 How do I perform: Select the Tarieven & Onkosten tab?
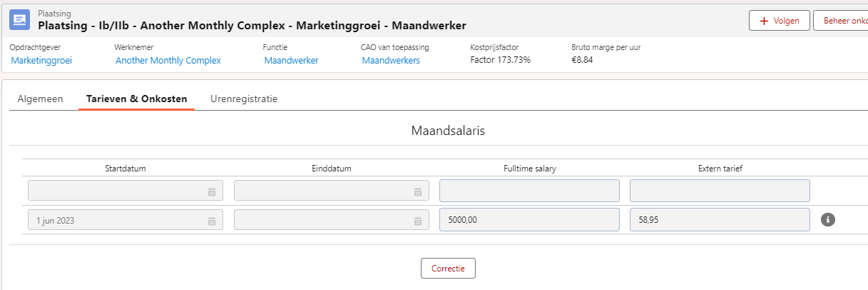point(136,99)
